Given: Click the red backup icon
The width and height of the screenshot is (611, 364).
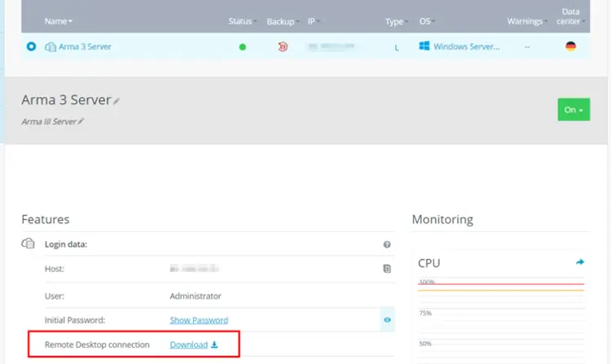Looking at the screenshot, I should click(283, 46).
